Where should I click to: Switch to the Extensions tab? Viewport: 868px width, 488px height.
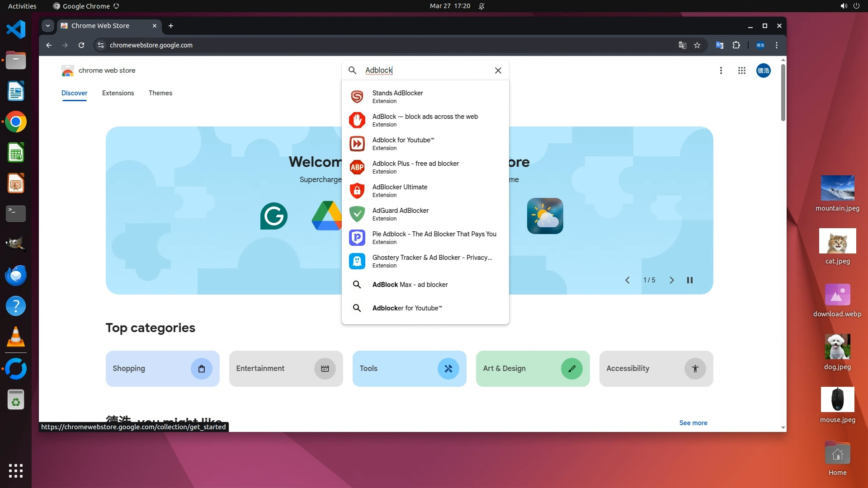pos(118,93)
